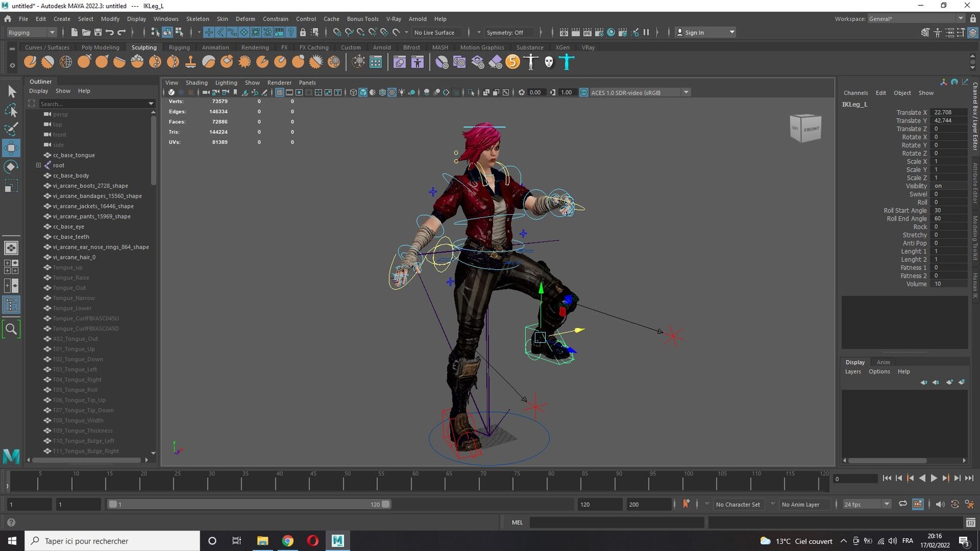The width and height of the screenshot is (980, 551).
Task: Choose the Stamp-shaped Imprint sculpt tool
Action: [190, 61]
